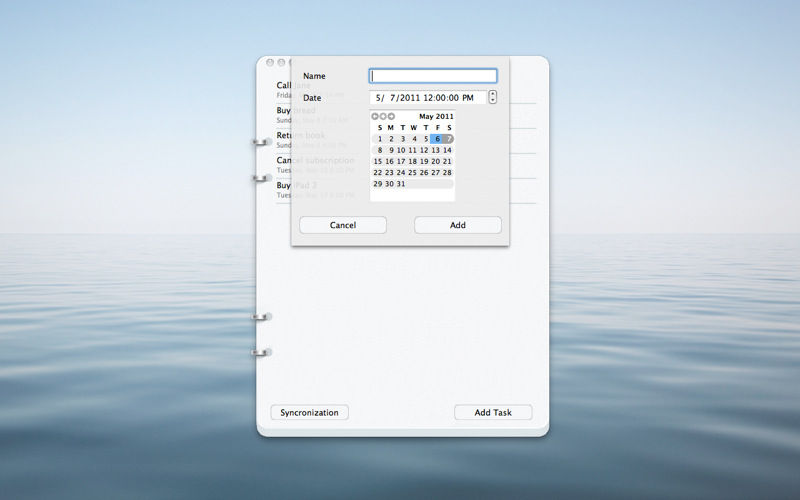Pick May 25 in calendar

coord(413,172)
